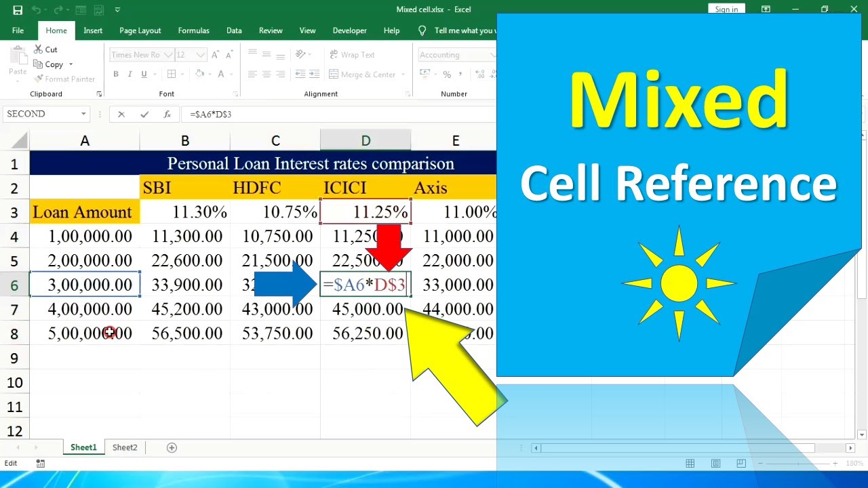Screen dimensions: 868x488
Task: Click the Select All corner triangle
Action: tap(20, 141)
